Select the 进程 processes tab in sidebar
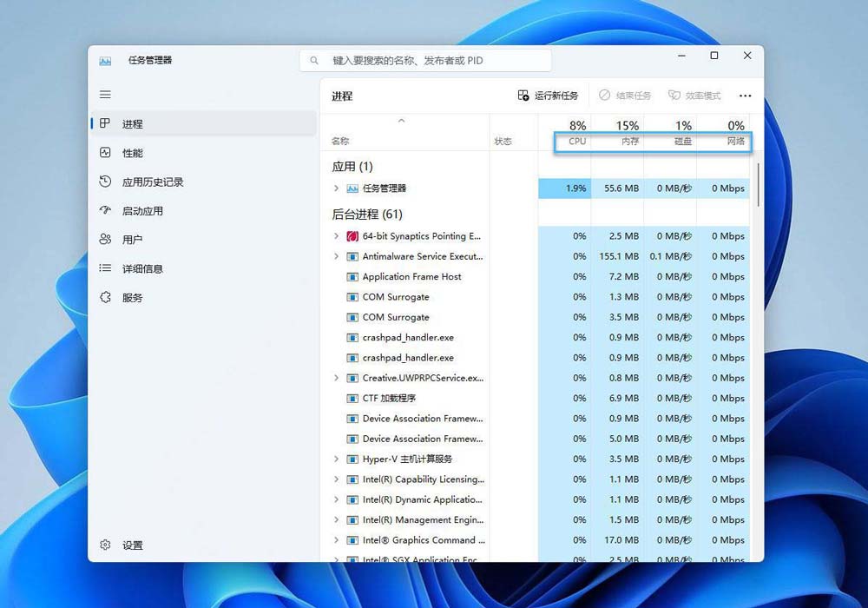 132,124
